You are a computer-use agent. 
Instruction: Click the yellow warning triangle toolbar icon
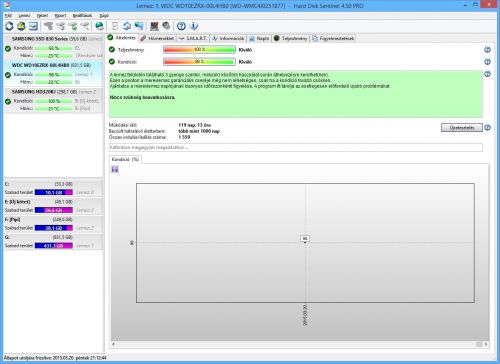click(x=21, y=26)
